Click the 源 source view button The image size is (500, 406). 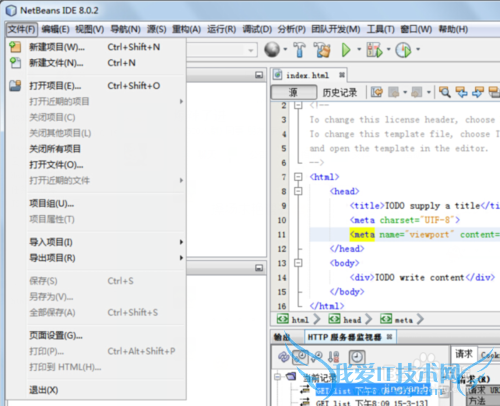pyautogui.click(x=293, y=92)
